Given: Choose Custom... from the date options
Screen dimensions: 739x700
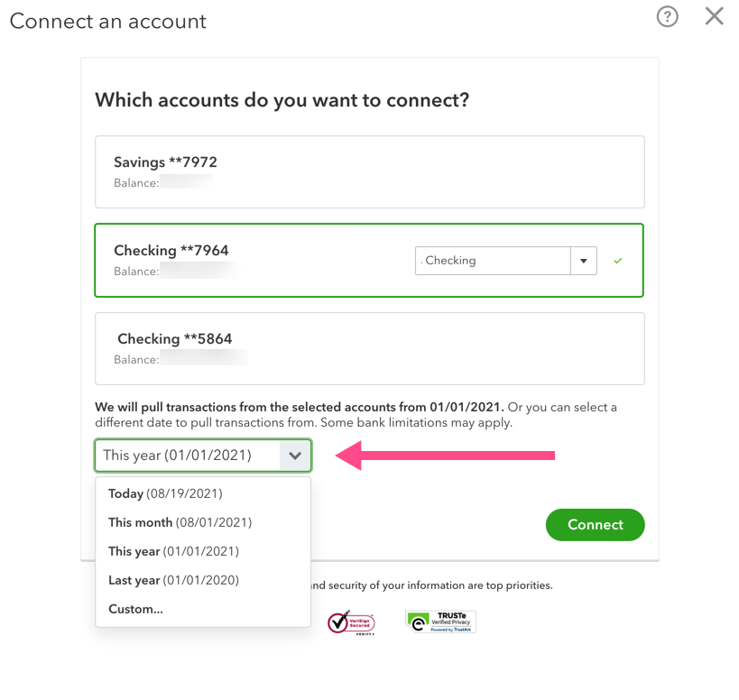Looking at the screenshot, I should pos(135,609).
